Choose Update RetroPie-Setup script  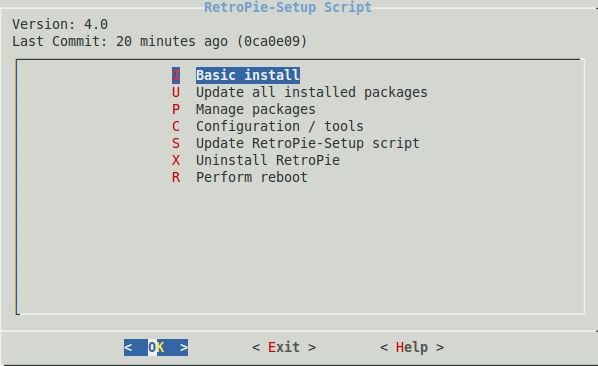coord(307,143)
